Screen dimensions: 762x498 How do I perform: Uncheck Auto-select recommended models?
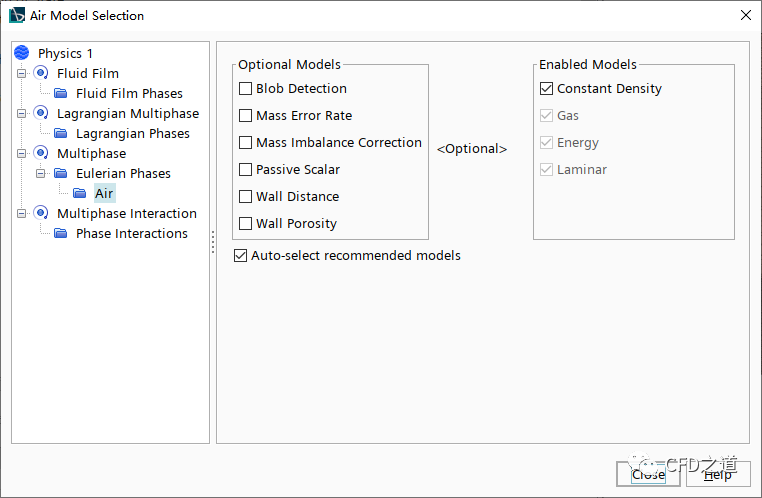[x=240, y=256]
